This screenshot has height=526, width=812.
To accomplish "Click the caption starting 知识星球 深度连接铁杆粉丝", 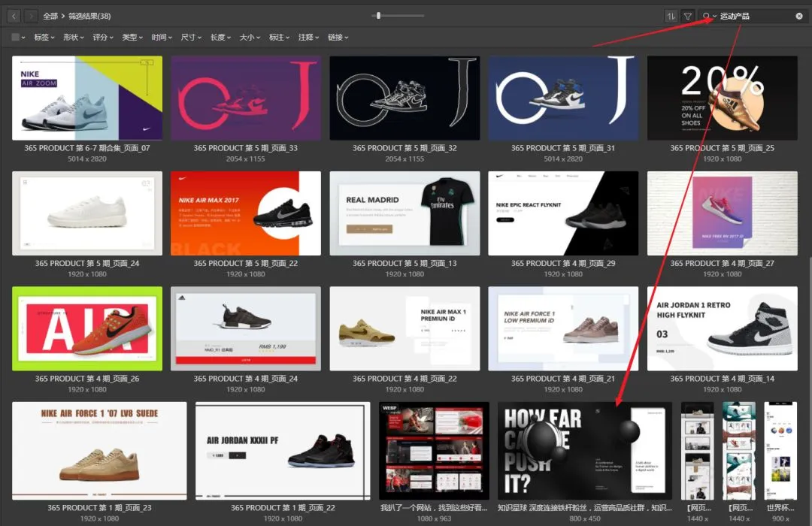I will pyautogui.click(x=585, y=508).
